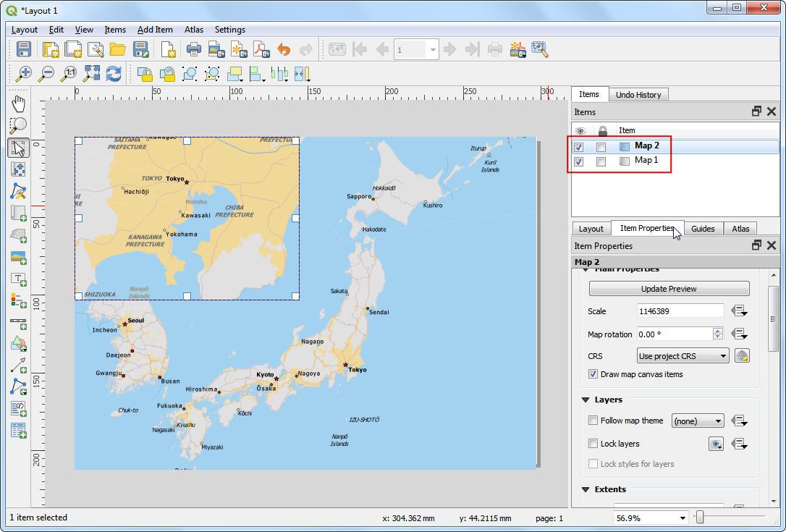
Task: Click the Zoom Full icon
Action: [91, 73]
